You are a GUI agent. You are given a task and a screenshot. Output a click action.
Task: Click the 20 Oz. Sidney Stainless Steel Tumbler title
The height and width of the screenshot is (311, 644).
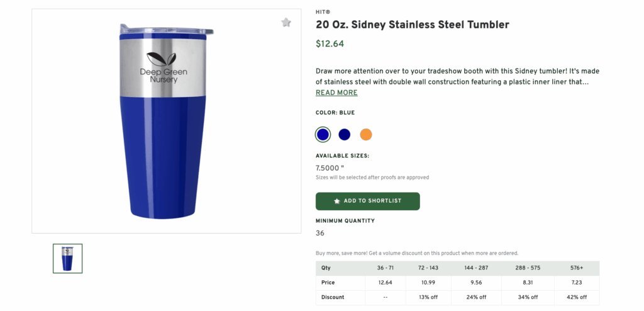click(x=412, y=25)
